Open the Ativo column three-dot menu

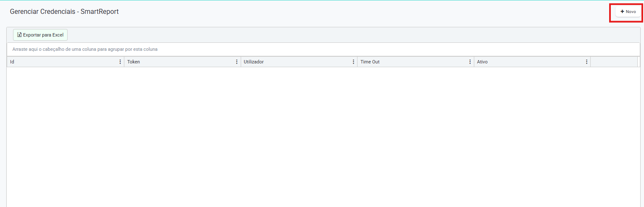coord(587,62)
